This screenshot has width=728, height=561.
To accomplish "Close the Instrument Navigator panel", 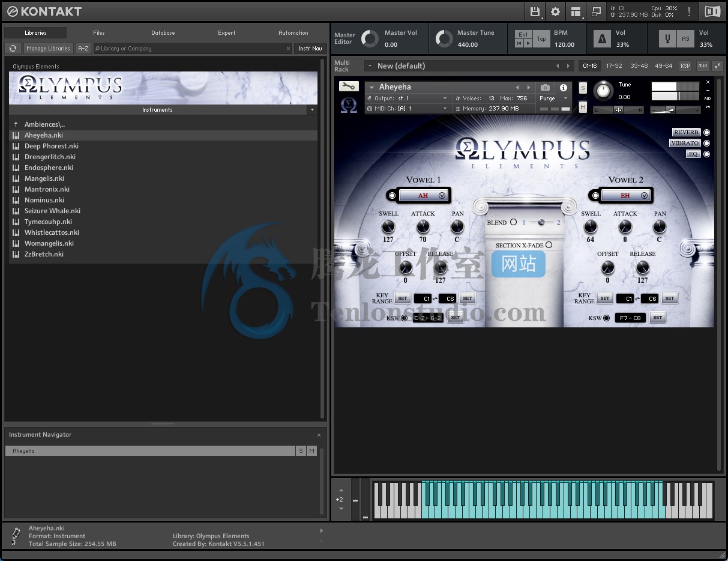I will pyautogui.click(x=319, y=435).
